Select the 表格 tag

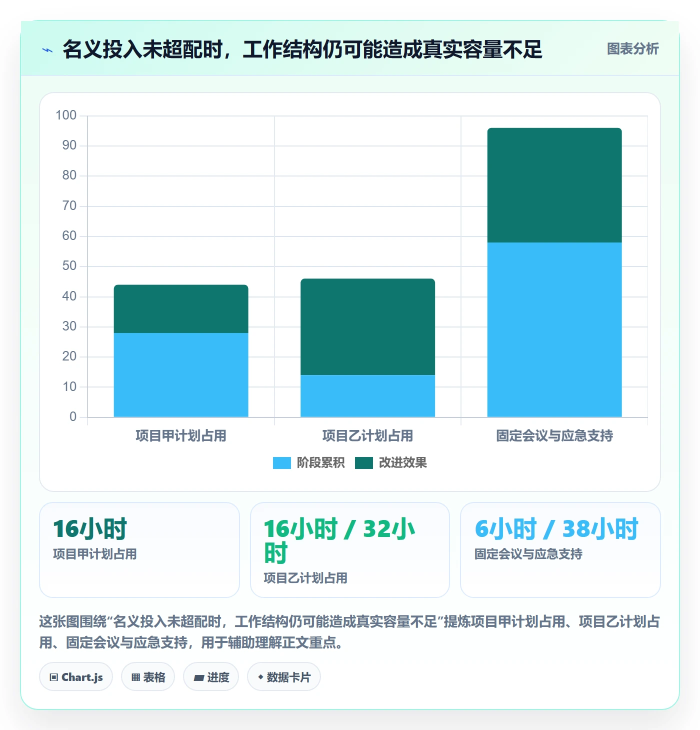coord(148,677)
